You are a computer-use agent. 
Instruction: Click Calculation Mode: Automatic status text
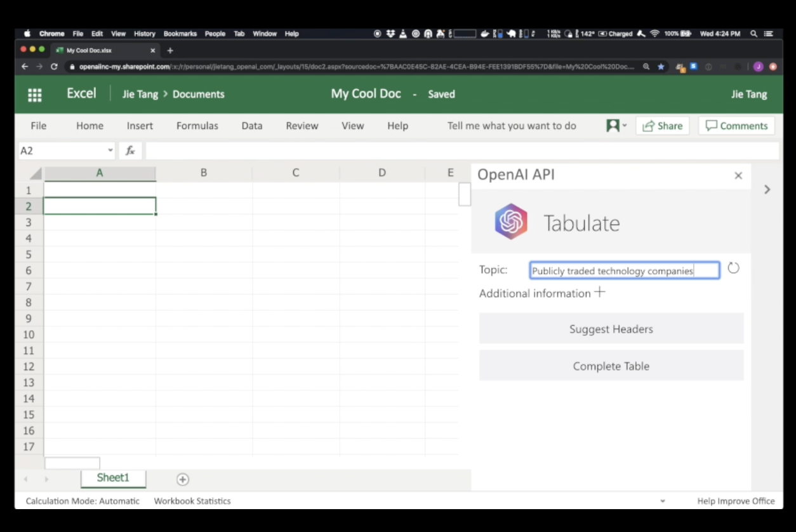click(83, 501)
